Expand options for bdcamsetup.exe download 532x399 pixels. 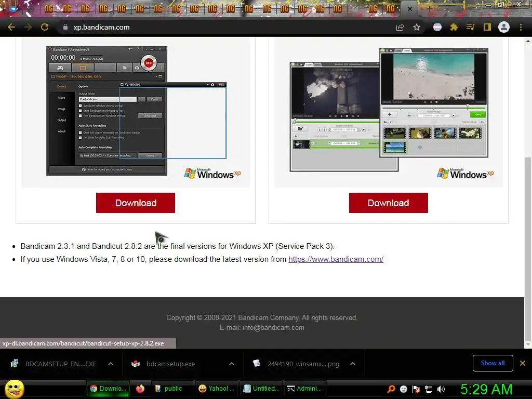(x=232, y=364)
